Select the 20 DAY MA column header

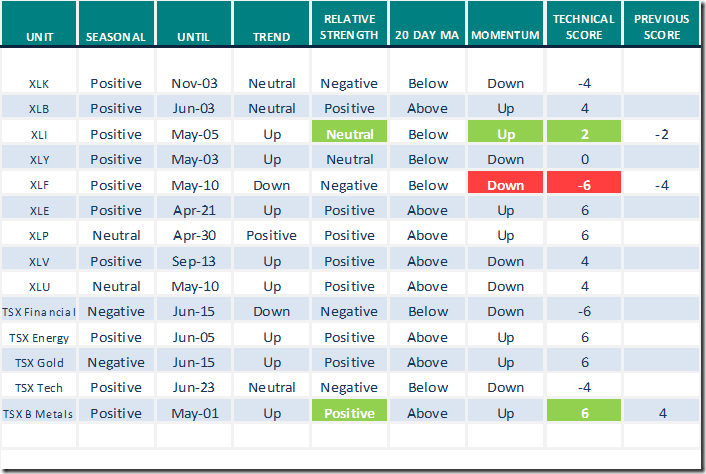(428, 37)
